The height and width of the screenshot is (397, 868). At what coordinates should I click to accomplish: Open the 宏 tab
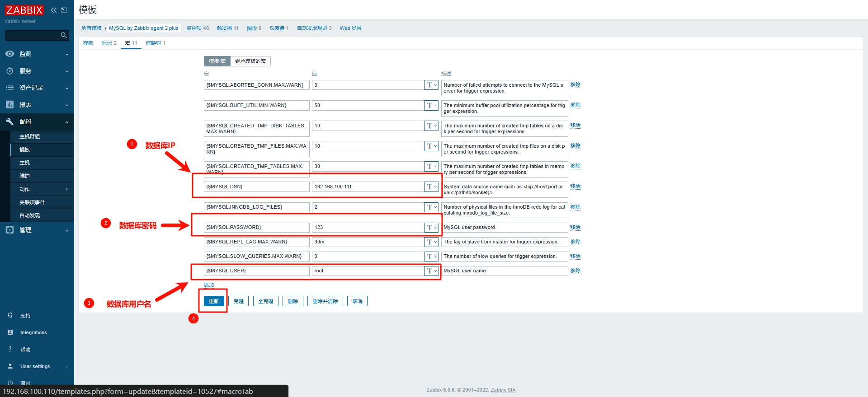click(131, 43)
